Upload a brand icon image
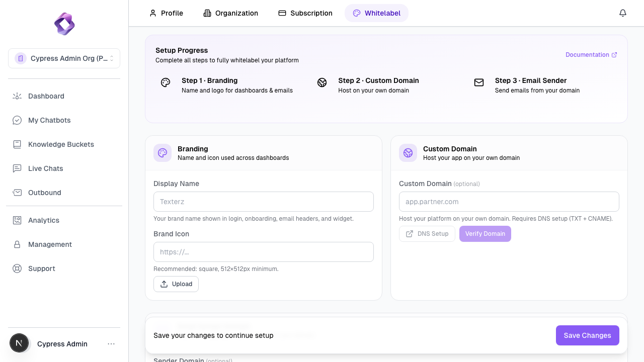Screen dimensions: 644x362 tap(176, 284)
